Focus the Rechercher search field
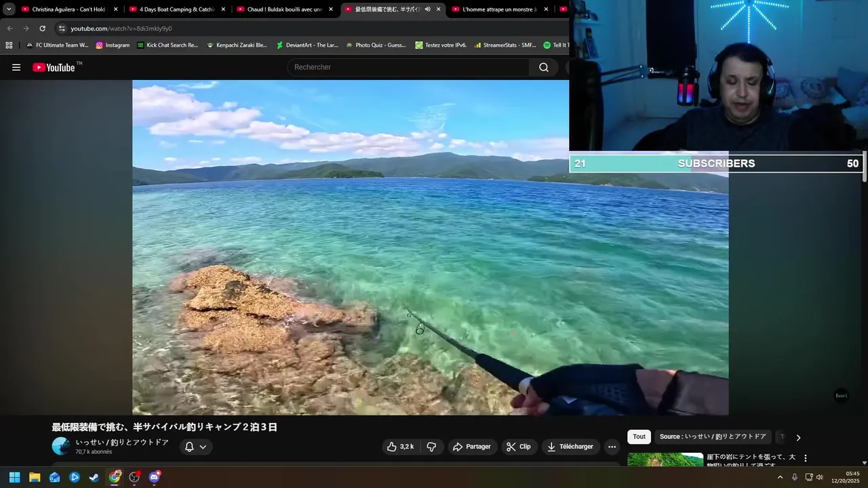Screen dimensions: 868x488 (x=408, y=67)
